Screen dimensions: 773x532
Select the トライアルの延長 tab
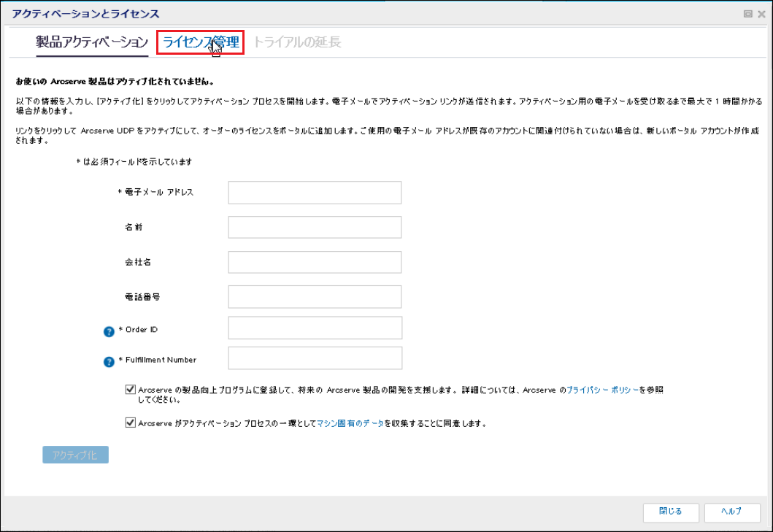tap(297, 42)
